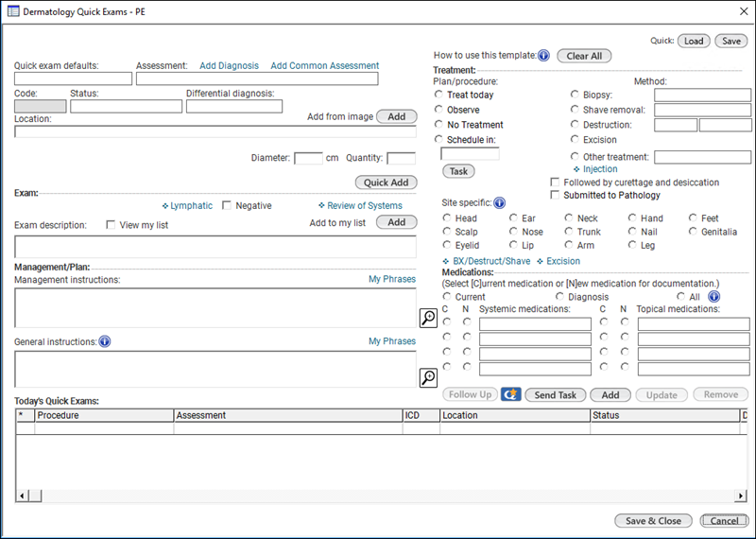Click Exam description text box

[x=215, y=247]
